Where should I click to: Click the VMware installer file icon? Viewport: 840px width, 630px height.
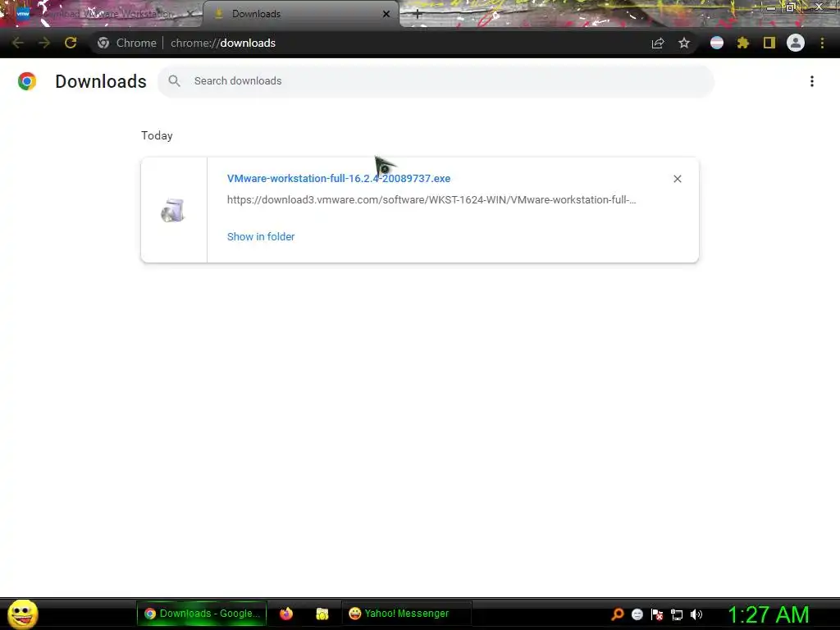pos(173,210)
